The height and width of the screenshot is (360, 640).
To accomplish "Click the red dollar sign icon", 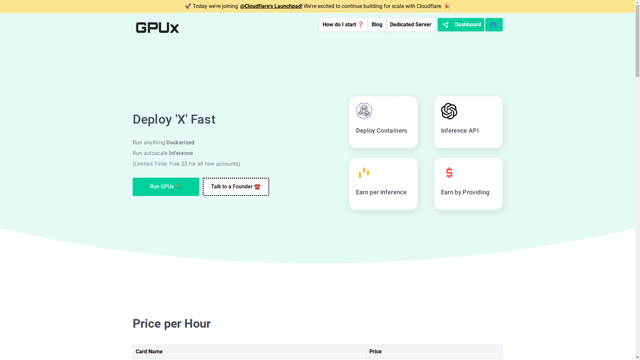I will (449, 173).
